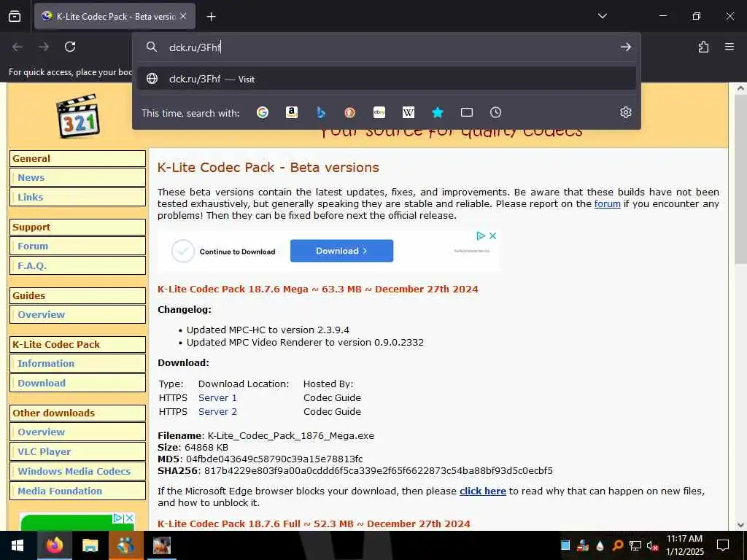
Task: Follow the 'click here' Edge unblock link
Action: pyautogui.click(x=483, y=491)
